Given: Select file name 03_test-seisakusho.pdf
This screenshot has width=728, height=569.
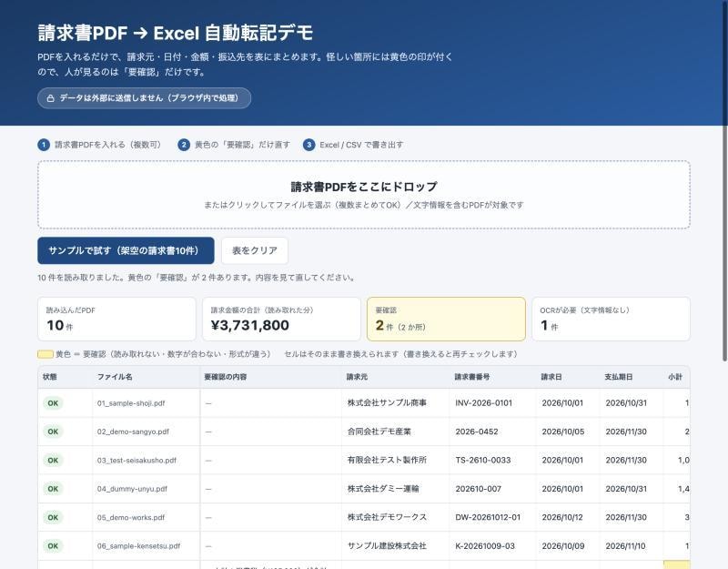Looking at the screenshot, I should [x=136, y=461].
